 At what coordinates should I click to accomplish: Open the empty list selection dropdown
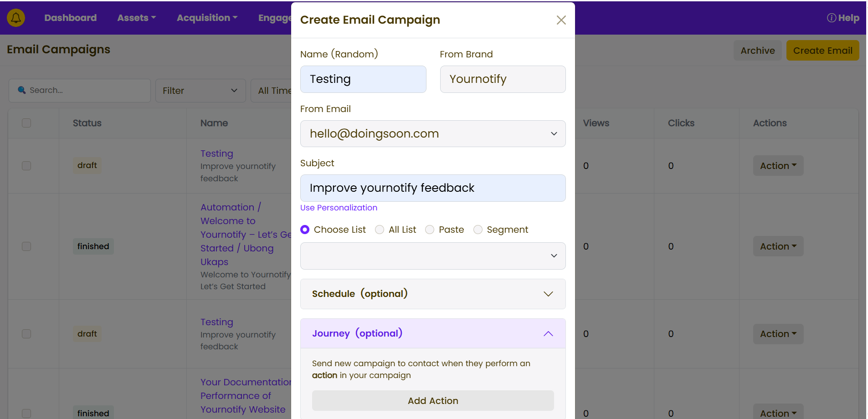pos(432,256)
